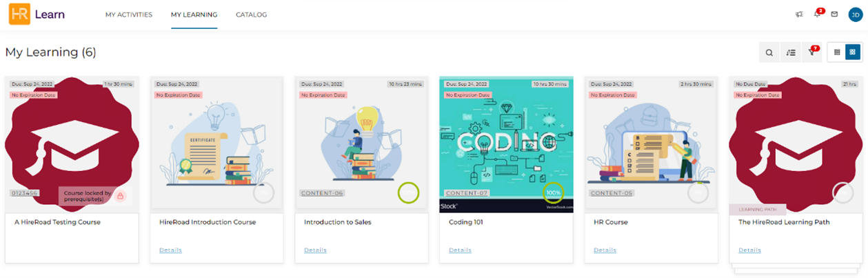
Task: Click the My Learning (6) heading
Action: click(x=50, y=52)
